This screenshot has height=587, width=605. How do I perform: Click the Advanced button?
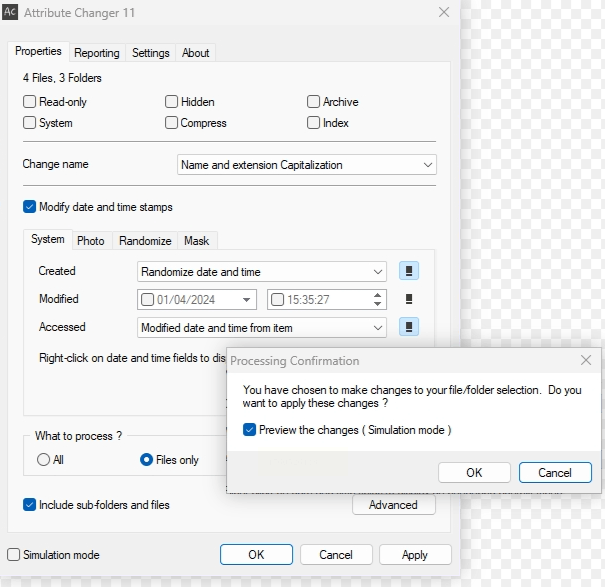[x=394, y=505]
